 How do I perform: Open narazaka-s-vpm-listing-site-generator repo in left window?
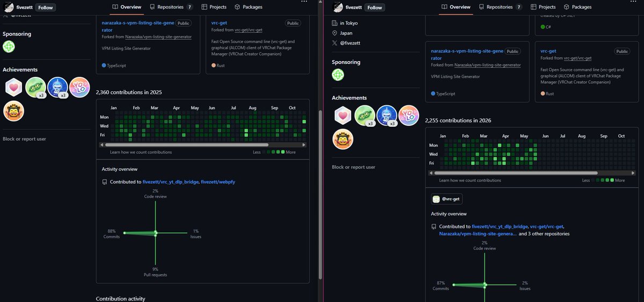pos(137,26)
